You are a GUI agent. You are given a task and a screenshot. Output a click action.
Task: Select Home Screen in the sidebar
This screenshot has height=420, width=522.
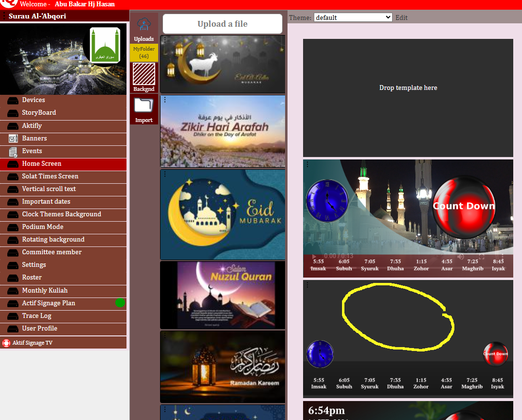[63, 164]
